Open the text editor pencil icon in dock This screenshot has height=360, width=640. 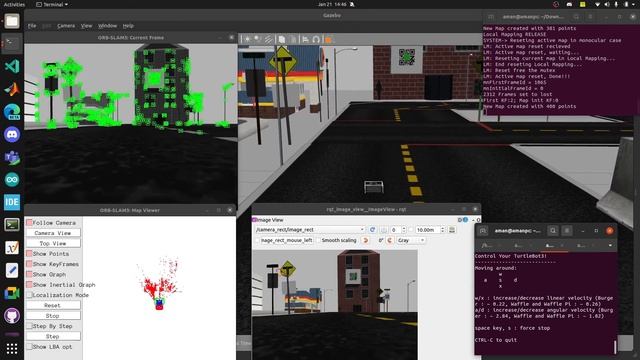point(12,270)
